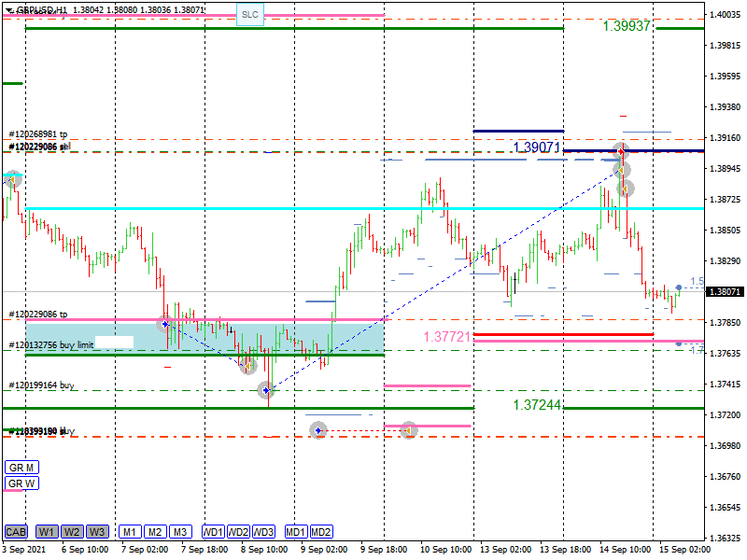Toggle the W1 level button
Screen dimensions: 747x560
(x=47, y=532)
